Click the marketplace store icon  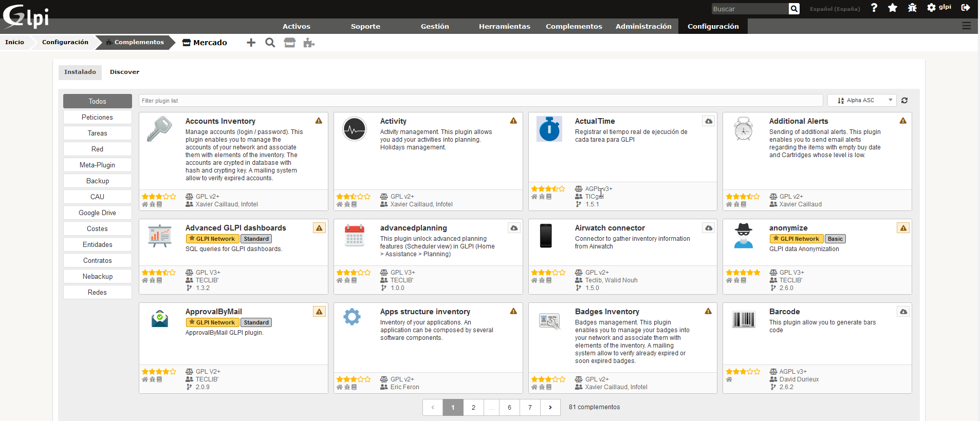[x=290, y=43]
